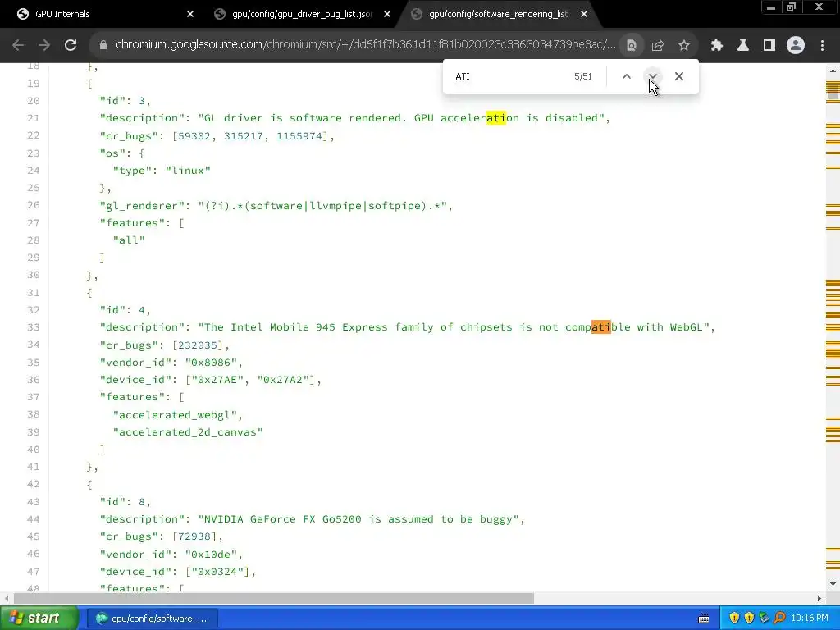Viewport: 840px width, 630px height.
Task: Click the horizontal scrollbar left arrow
Action: [x=6, y=598]
